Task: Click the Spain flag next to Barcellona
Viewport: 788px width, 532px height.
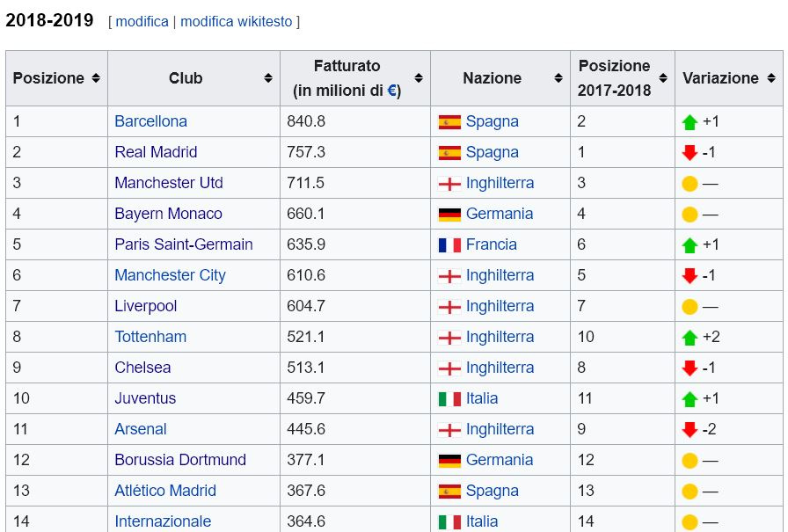Action: click(449, 122)
